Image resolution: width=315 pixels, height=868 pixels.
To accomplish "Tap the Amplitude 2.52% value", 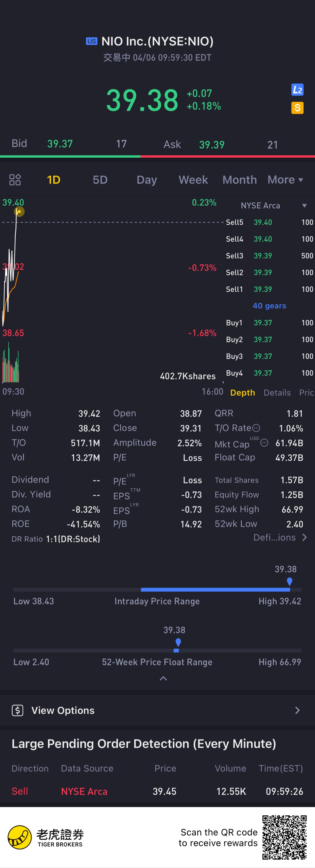I will tap(189, 443).
